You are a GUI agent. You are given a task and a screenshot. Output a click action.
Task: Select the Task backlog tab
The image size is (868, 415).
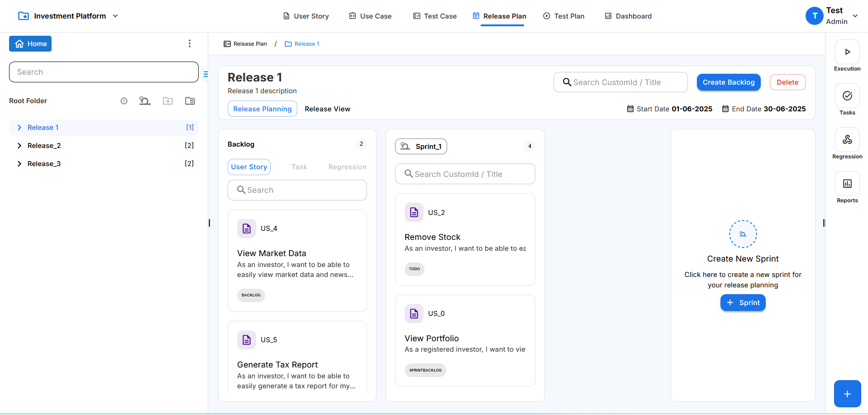[299, 167]
